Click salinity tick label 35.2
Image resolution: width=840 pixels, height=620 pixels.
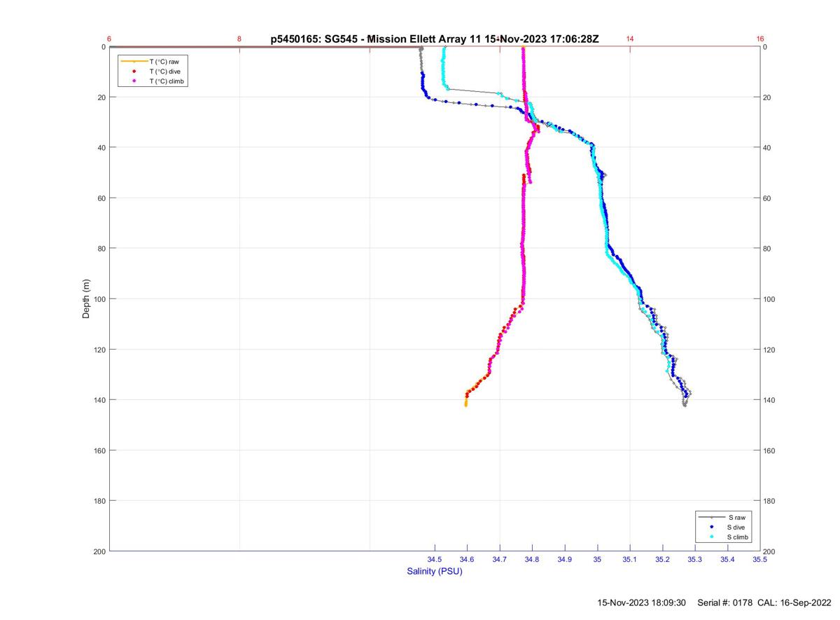pyautogui.click(x=662, y=559)
